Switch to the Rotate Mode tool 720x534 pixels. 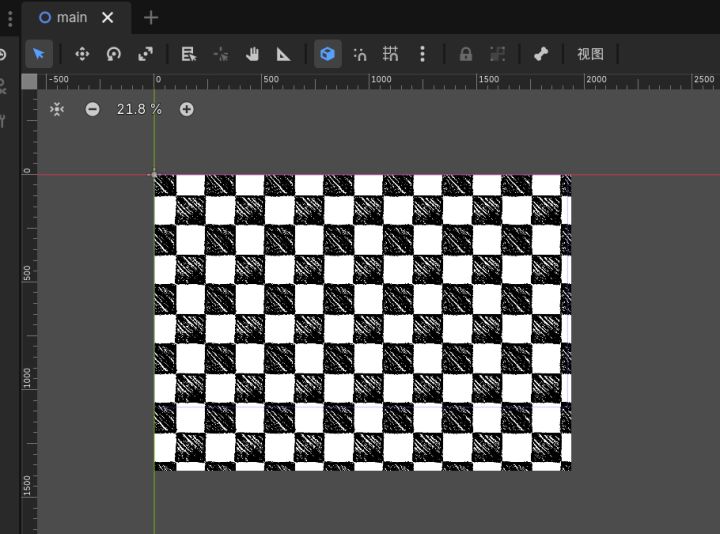pyautogui.click(x=113, y=54)
